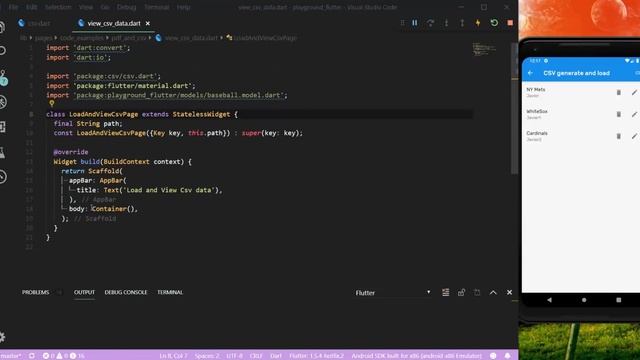The height and width of the screenshot is (360, 640).
Task: Select the Android SDK emulator device in status bar
Action: point(416,356)
